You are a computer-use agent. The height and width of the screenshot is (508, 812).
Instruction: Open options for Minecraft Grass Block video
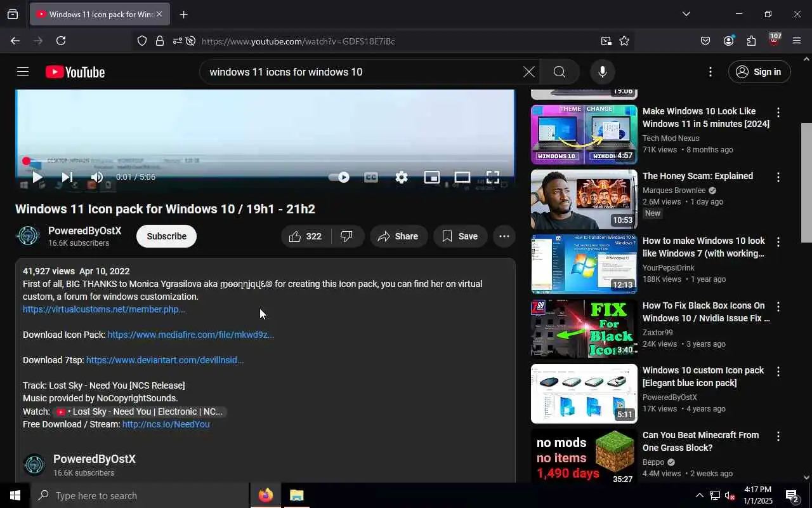[x=778, y=436]
